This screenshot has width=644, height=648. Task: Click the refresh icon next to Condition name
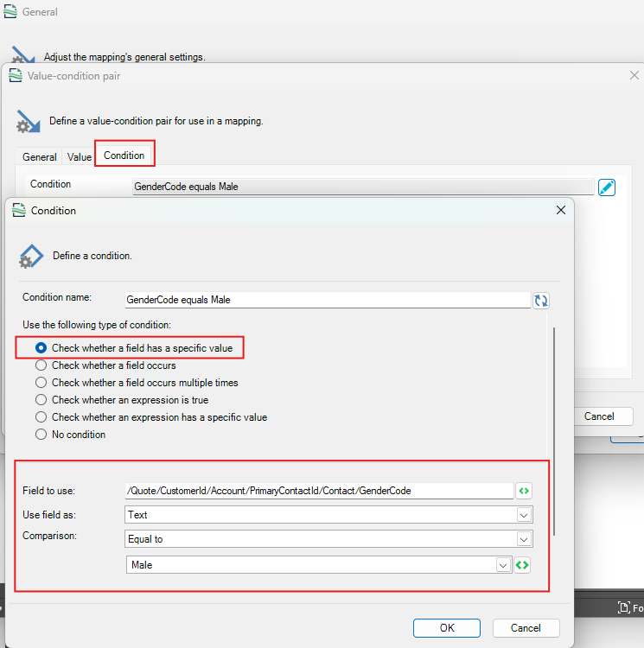point(540,300)
